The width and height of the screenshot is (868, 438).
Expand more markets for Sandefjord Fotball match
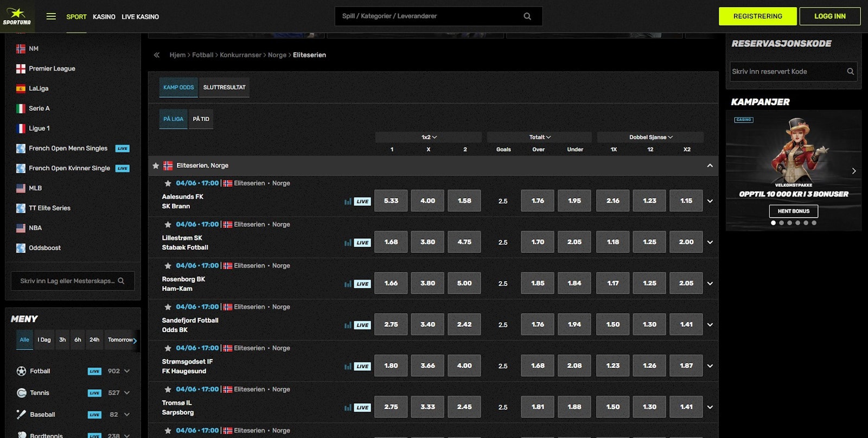[710, 325]
